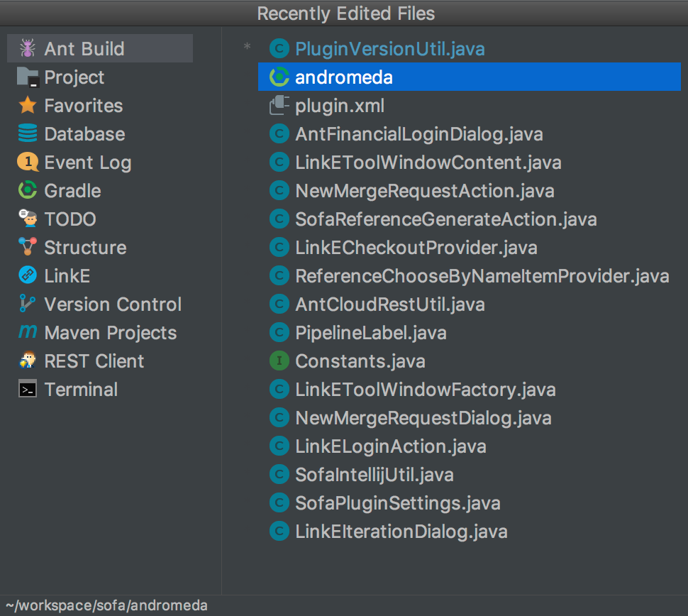Open the Ant Build tool window
The image size is (688, 616).
click(100, 48)
